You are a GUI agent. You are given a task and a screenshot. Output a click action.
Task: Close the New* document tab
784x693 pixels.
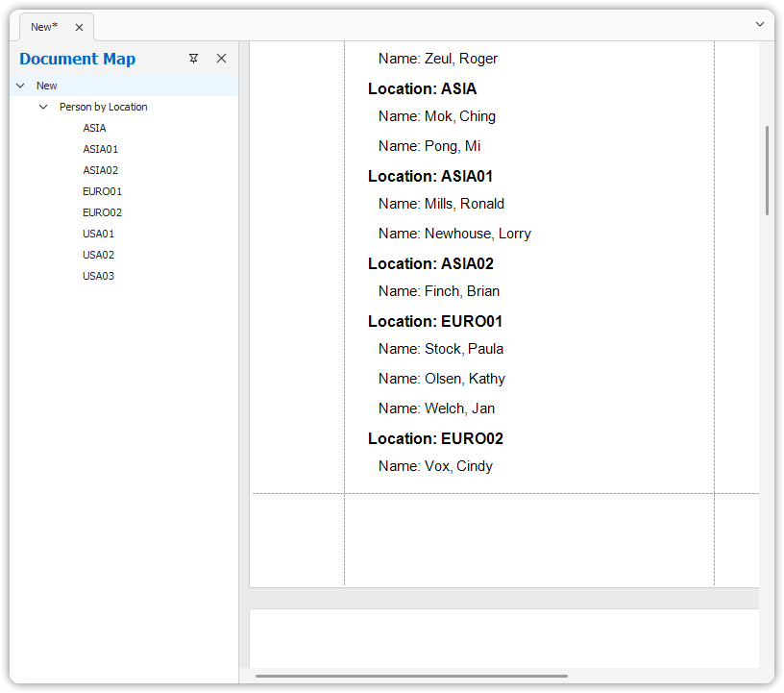pos(80,28)
